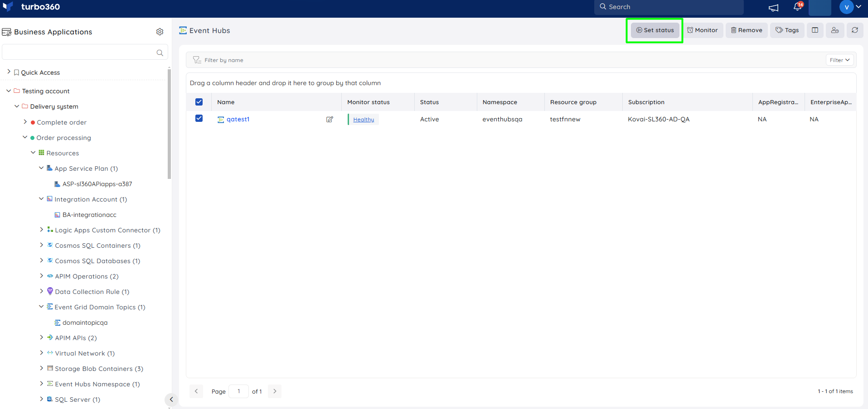This screenshot has height=409, width=868.
Task: Select the SQL Server item
Action: click(x=78, y=399)
